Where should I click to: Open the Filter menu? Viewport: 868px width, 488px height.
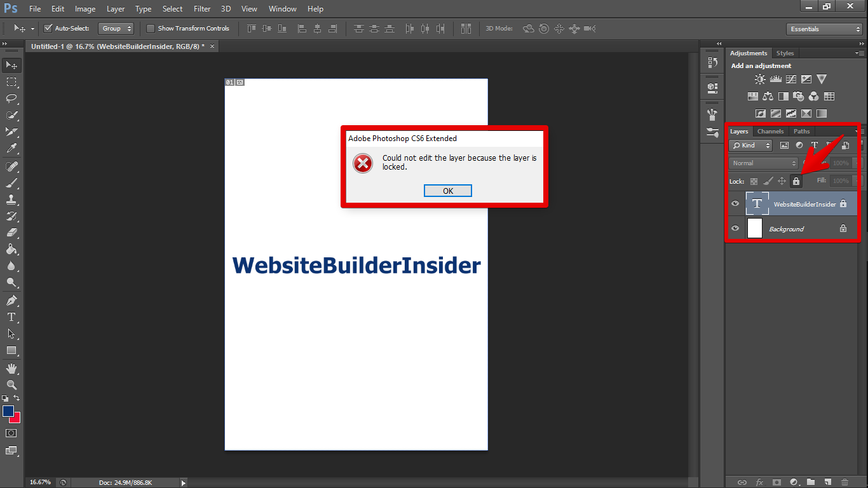202,9
